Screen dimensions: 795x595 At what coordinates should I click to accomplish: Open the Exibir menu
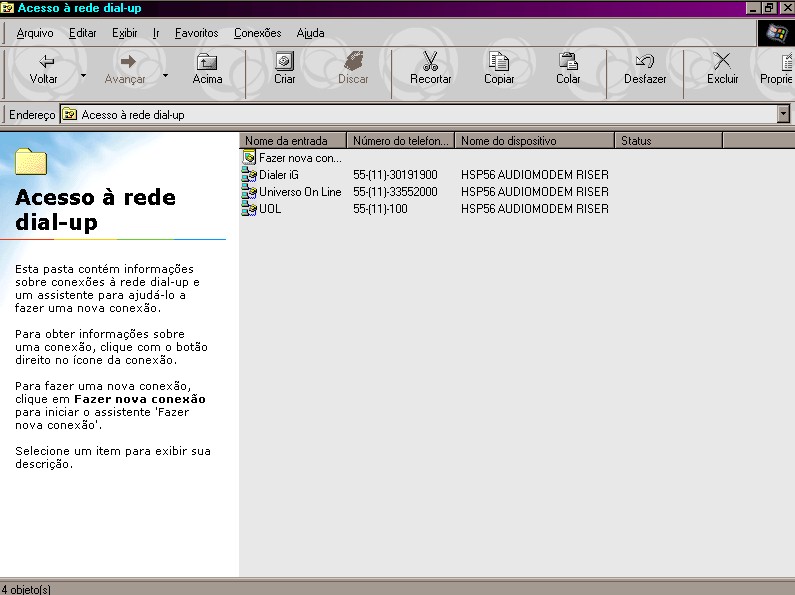[124, 33]
